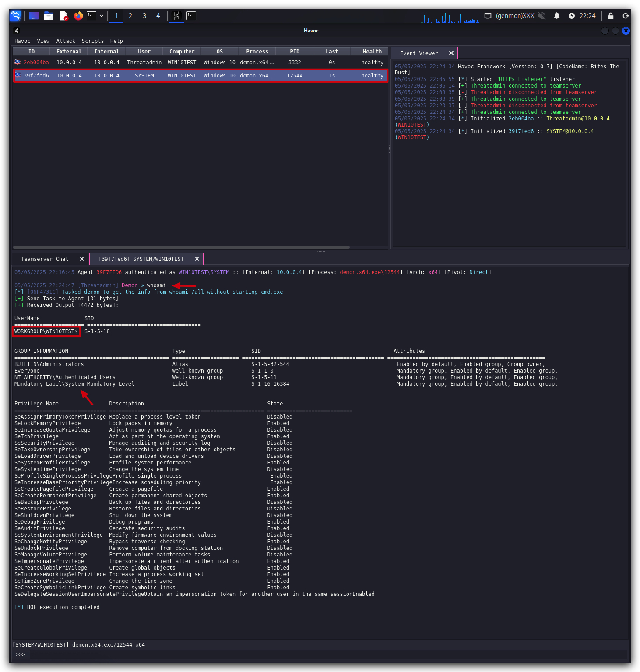Select the SYSTEM agent row 39f7fed6
Screen dimensions: 640x672
tap(200, 76)
